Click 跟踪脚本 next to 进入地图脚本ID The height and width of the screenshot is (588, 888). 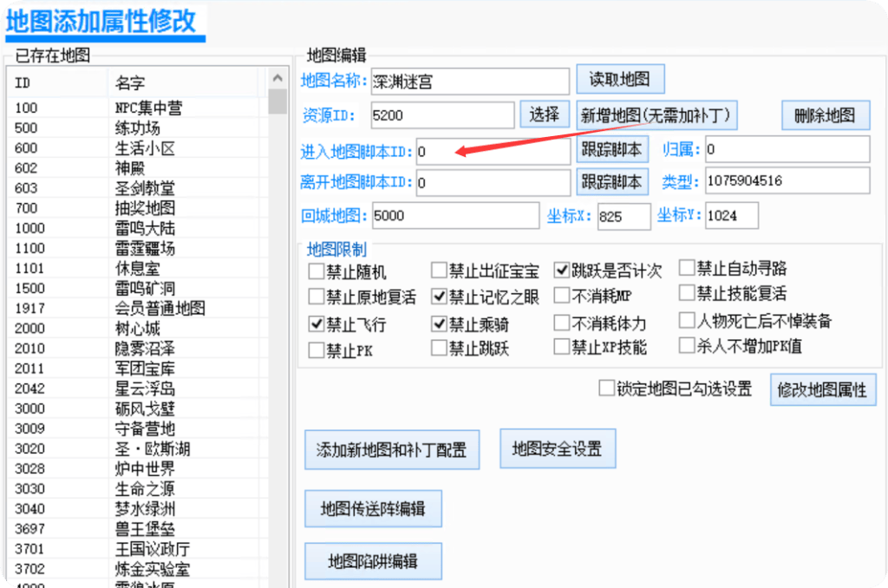click(x=612, y=150)
